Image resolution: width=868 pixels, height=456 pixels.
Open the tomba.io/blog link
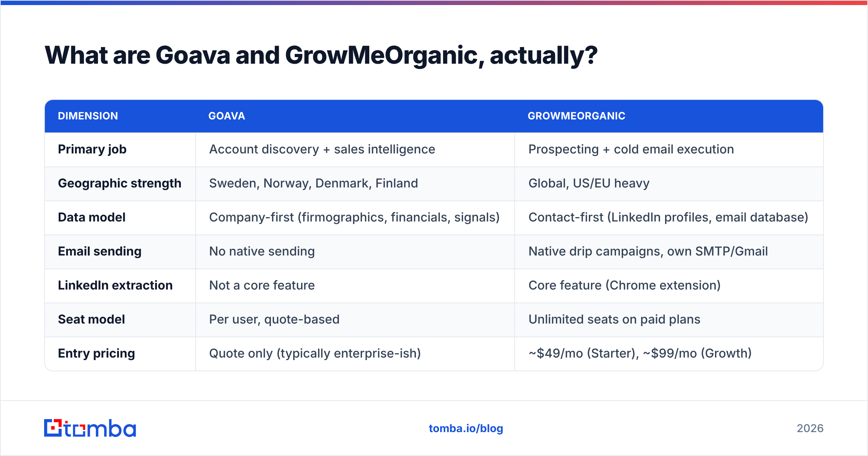[466, 428]
